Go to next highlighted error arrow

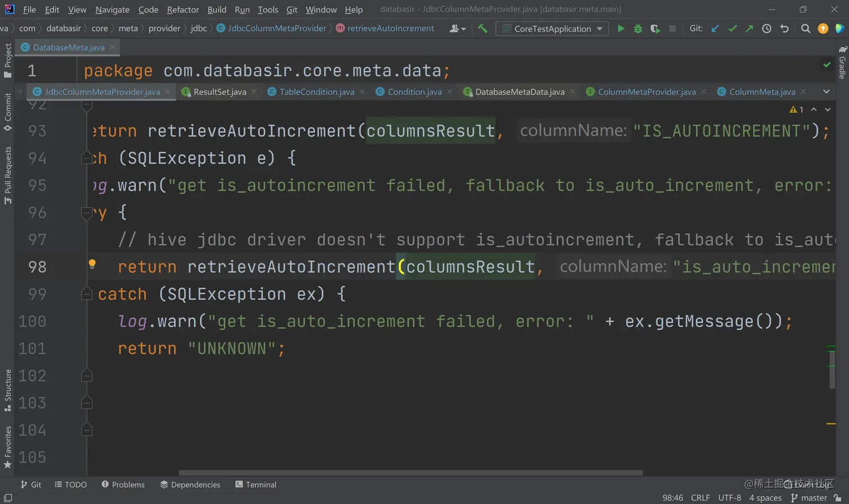coord(828,109)
